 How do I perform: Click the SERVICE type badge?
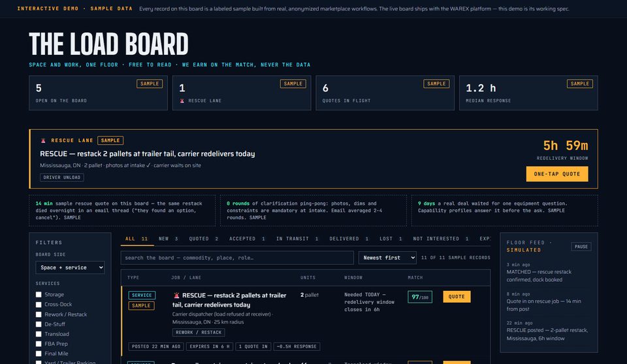(x=142, y=296)
